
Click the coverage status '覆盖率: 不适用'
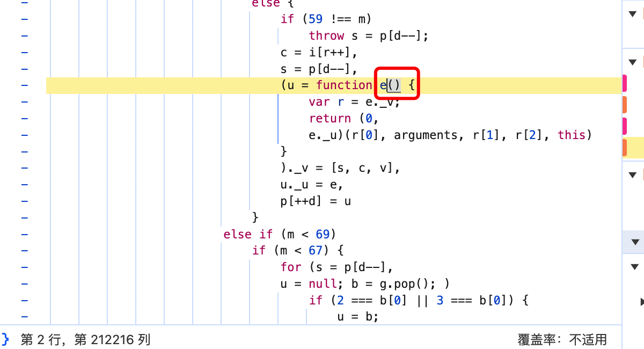[562, 339]
